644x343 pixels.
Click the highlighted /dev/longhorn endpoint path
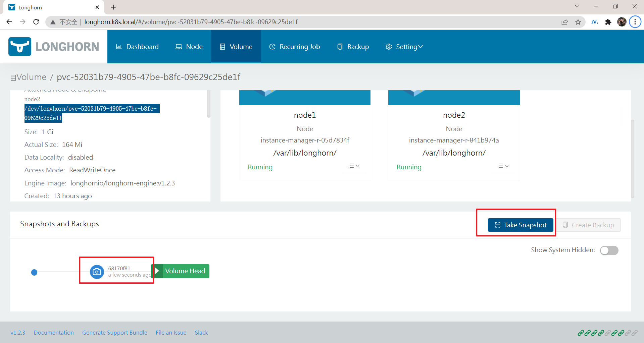(x=91, y=113)
